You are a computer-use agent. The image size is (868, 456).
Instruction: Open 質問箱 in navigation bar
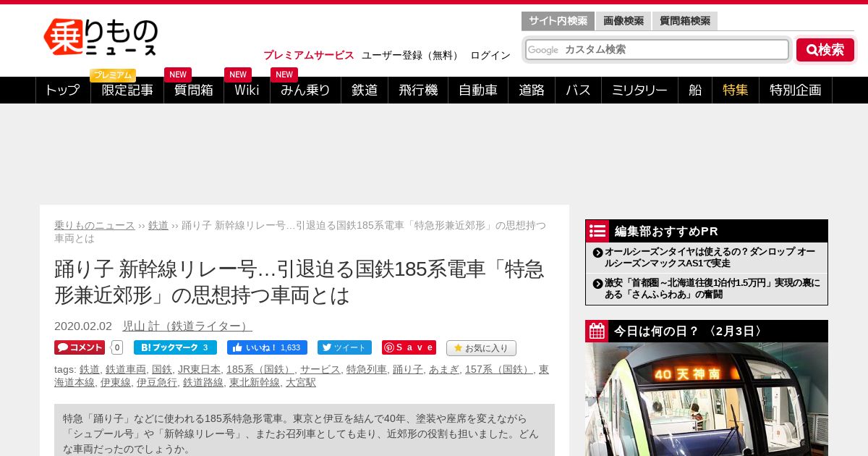(194, 90)
